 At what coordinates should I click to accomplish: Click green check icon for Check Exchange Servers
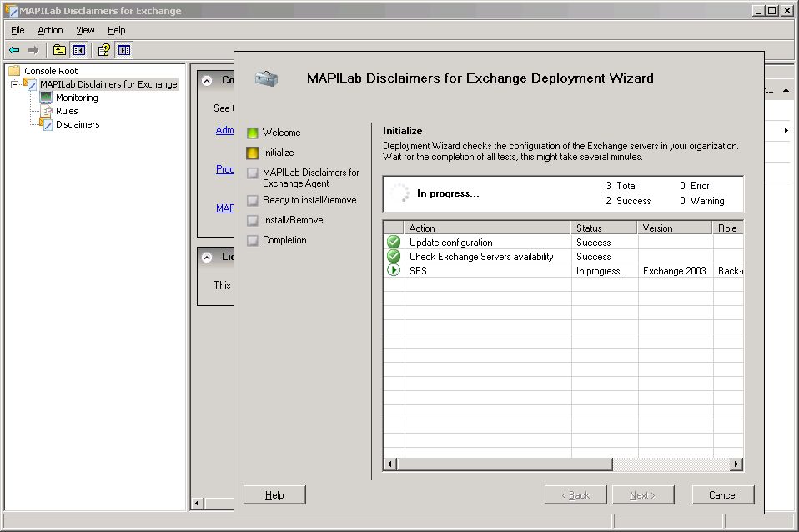point(394,256)
